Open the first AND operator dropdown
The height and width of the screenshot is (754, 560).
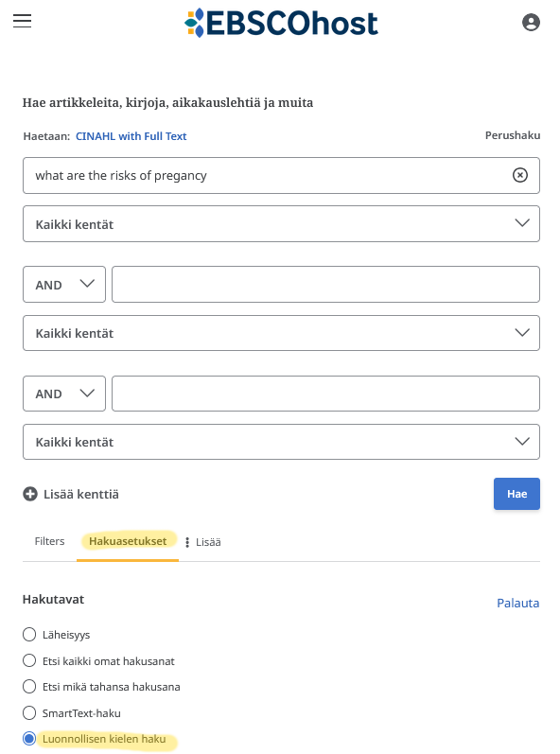coord(64,284)
